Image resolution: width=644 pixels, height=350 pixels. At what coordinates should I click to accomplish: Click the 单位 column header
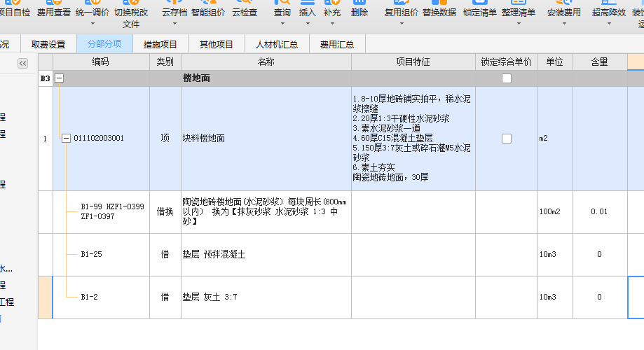(555, 62)
